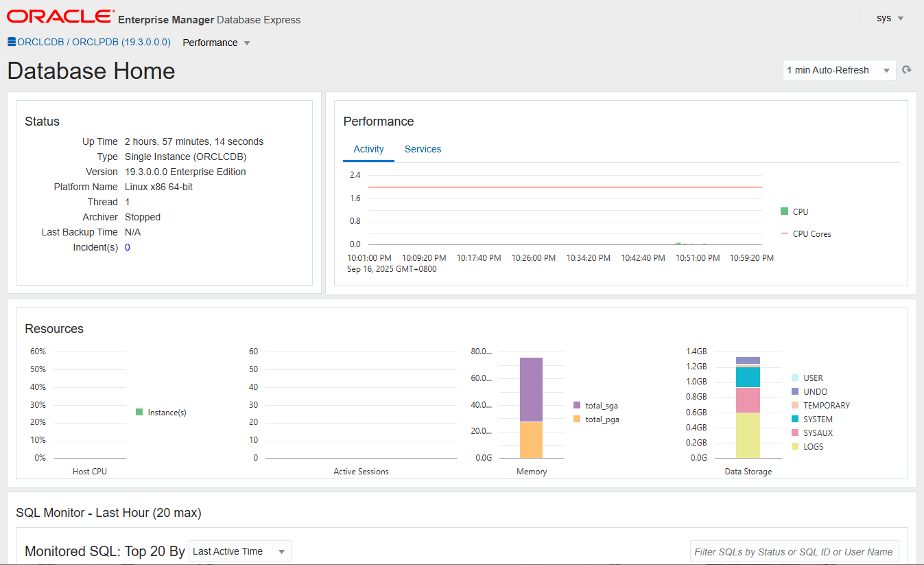
Task: Switch to the Services tab
Action: tap(423, 149)
